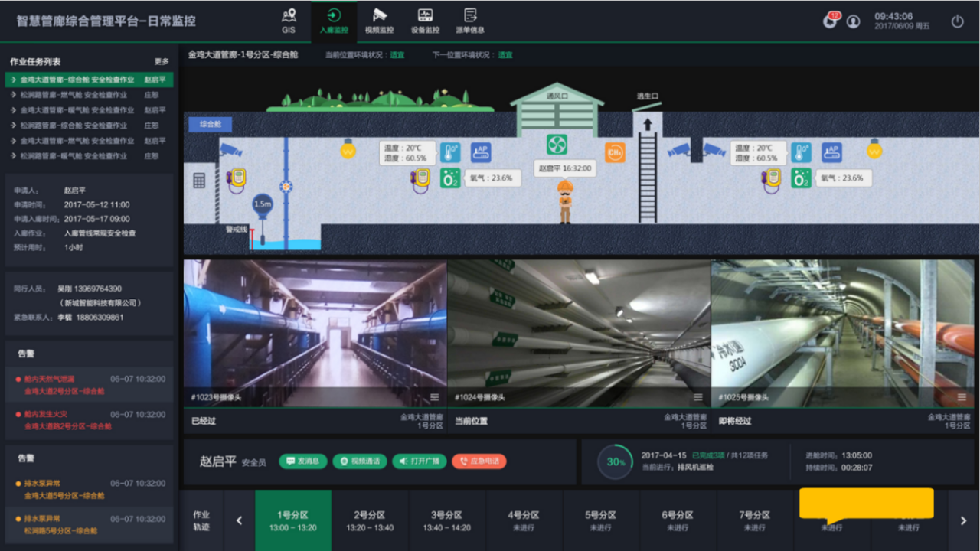
Task: Click the 1.5m water level gauge
Action: [263, 204]
